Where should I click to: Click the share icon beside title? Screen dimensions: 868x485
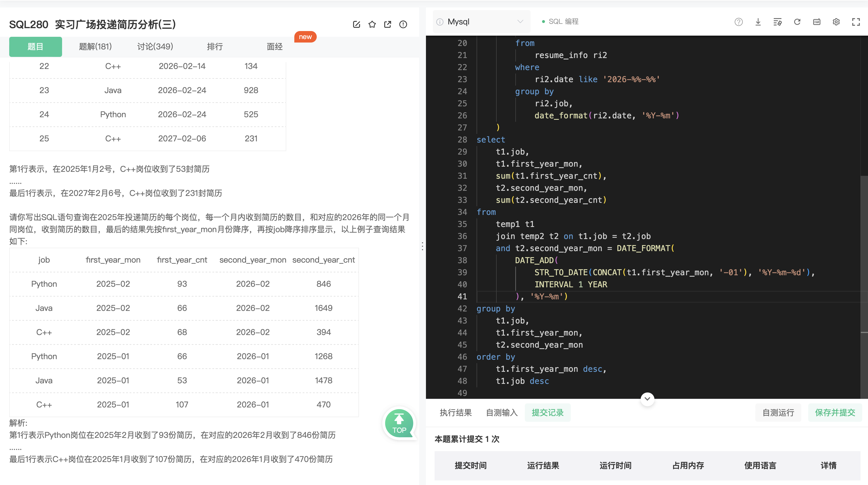387,24
